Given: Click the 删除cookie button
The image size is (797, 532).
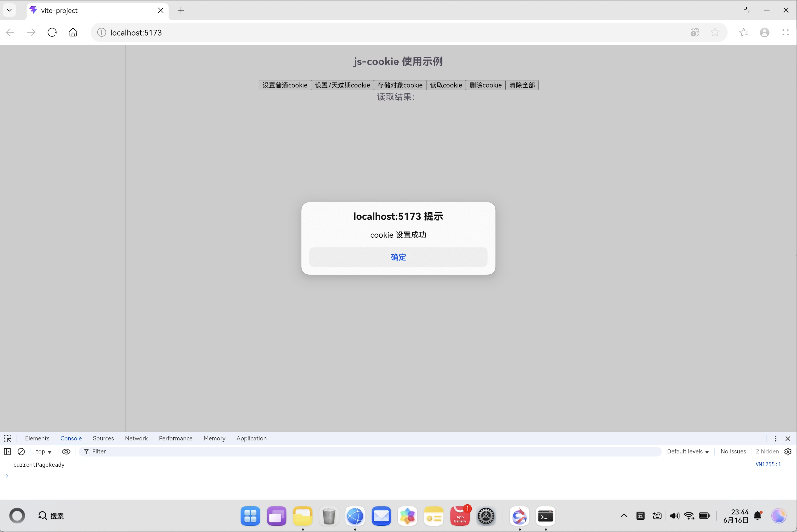Looking at the screenshot, I should tap(485, 85).
